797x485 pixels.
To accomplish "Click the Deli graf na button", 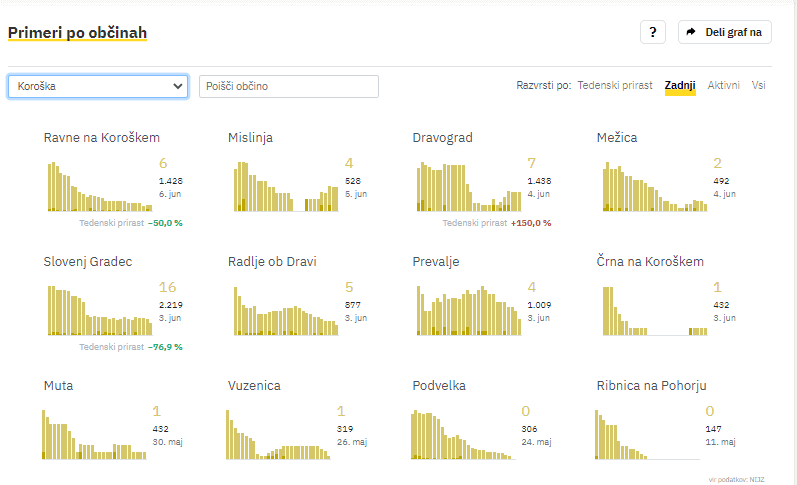I will tap(724, 32).
